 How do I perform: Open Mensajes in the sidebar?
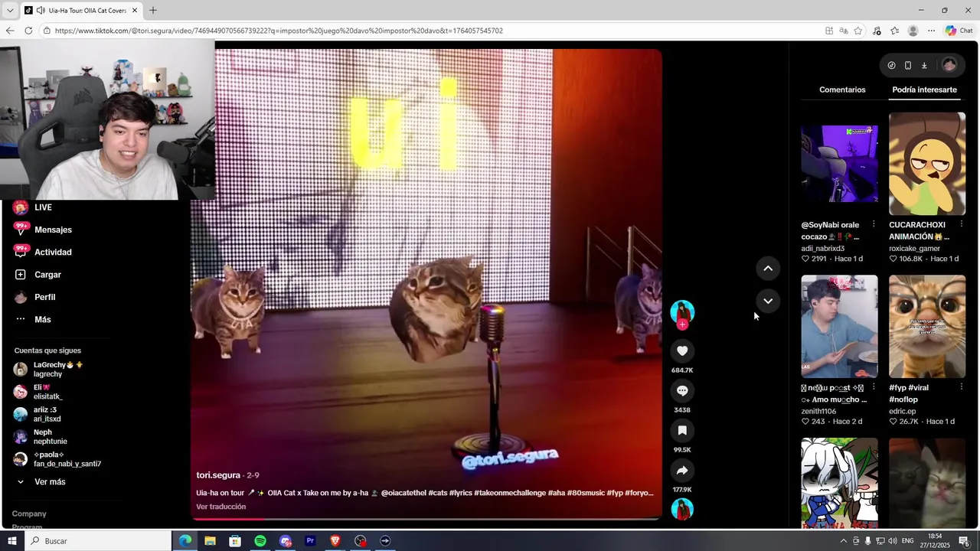(x=53, y=230)
